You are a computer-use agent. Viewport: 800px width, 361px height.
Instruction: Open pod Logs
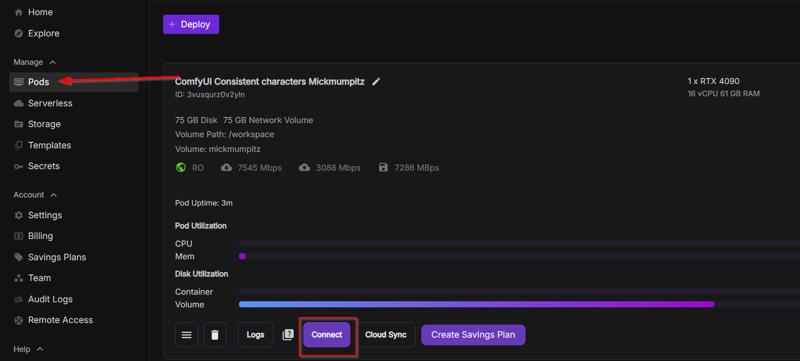click(255, 335)
